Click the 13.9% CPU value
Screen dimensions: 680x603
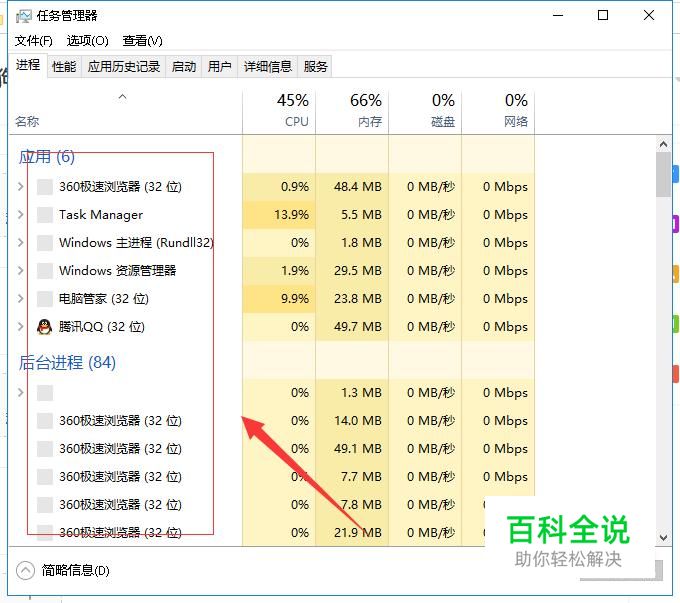coord(291,215)
